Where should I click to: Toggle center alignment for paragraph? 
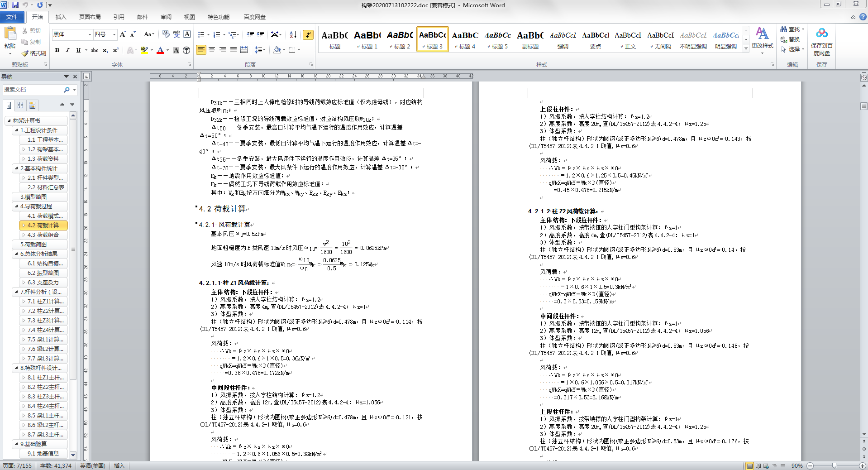click(212, 50)
